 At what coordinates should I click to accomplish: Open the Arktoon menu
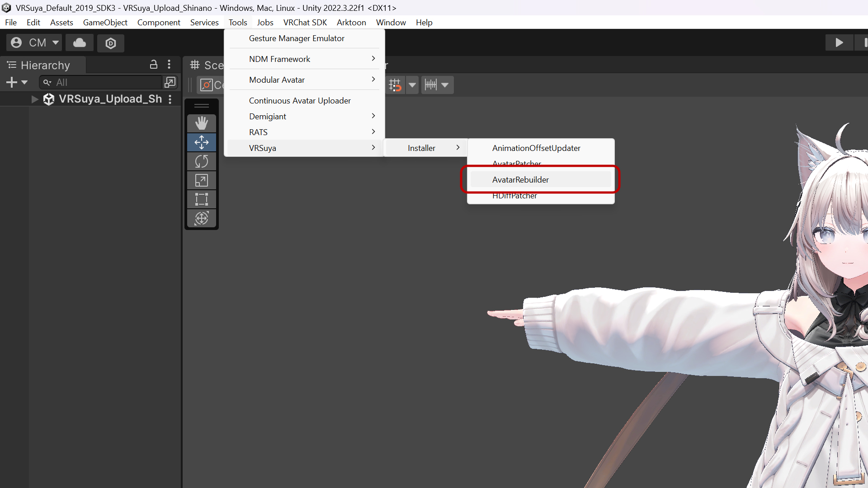click(x=351, y=23)
